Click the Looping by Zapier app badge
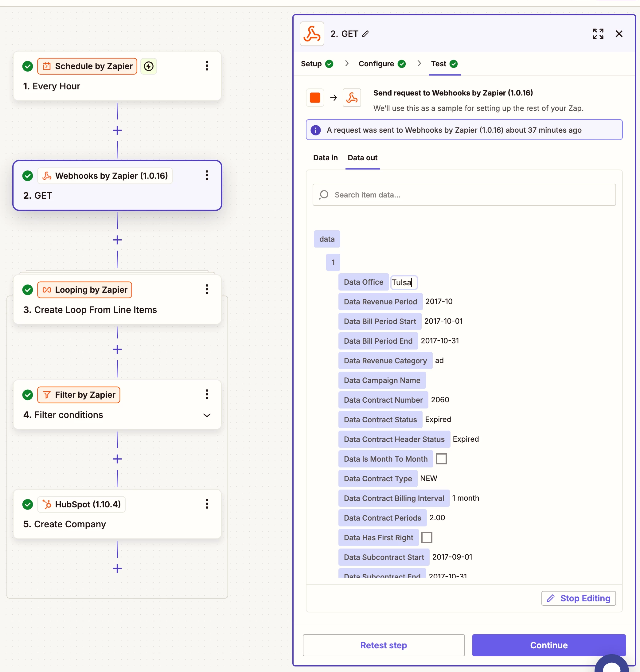Image resolution: width=640 pixels, height=672 pixels. tap(84, 290)
